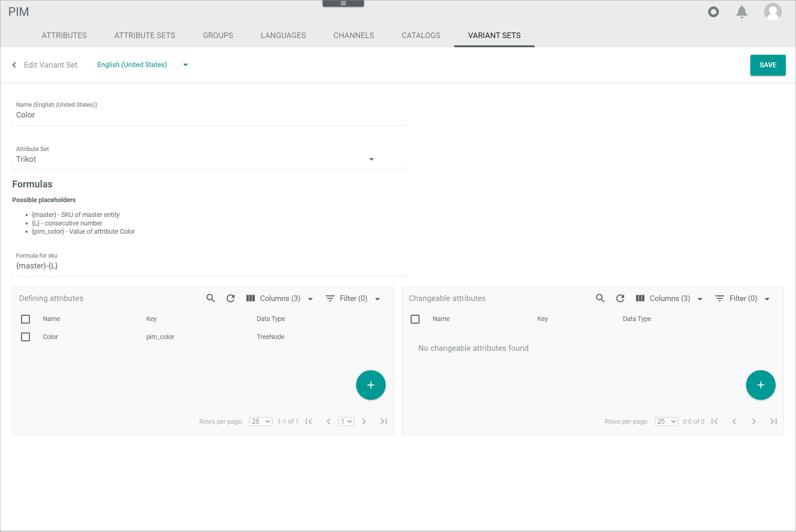Click the add button in Changeable attributes
796x532 pixels.
(x=761, y=385)
